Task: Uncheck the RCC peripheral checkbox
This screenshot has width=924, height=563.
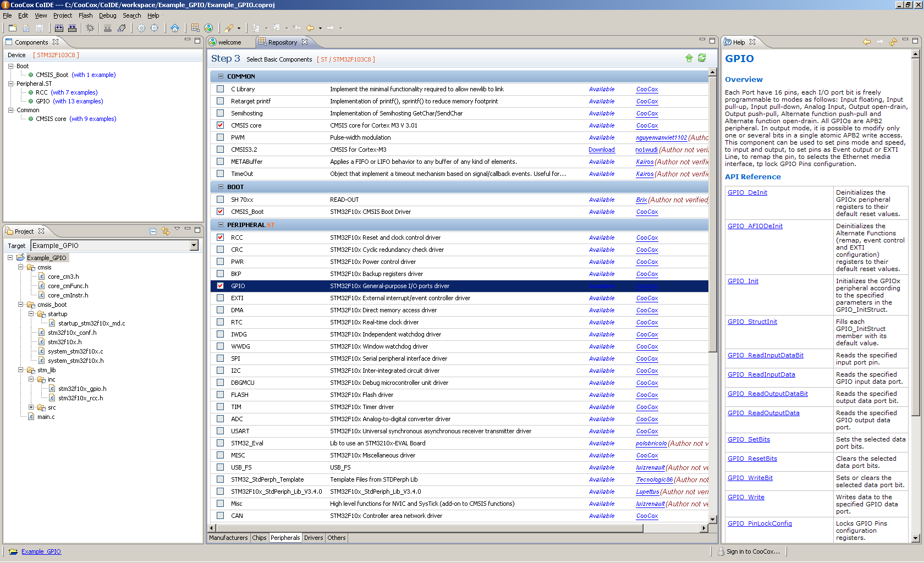Action: pos(221,238)
